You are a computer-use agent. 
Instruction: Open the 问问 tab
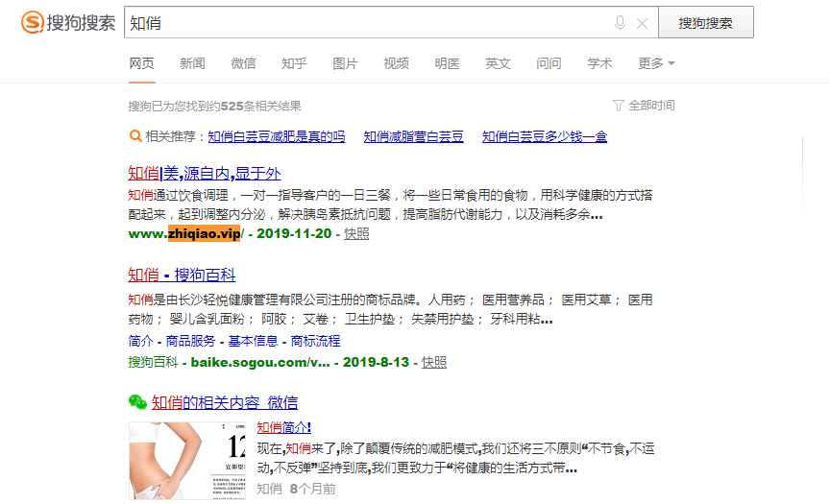(549, 63)
